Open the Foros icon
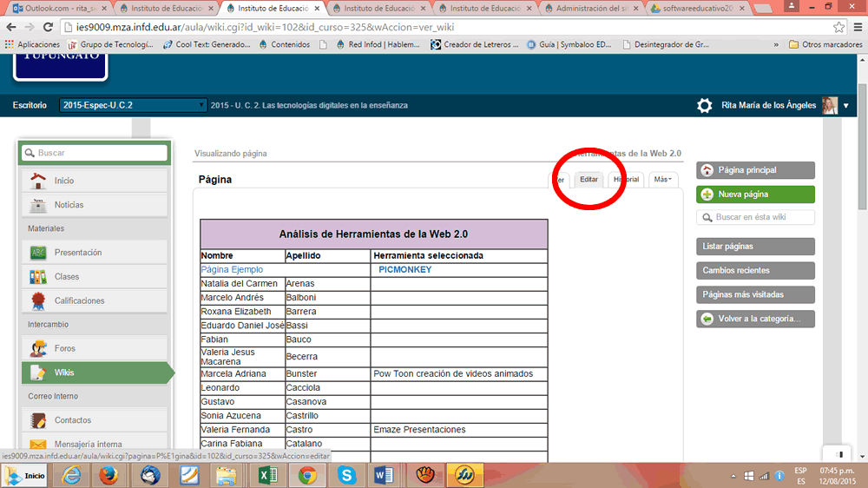The height and width of the screenshot is (488, 868). tap(37, 348)
